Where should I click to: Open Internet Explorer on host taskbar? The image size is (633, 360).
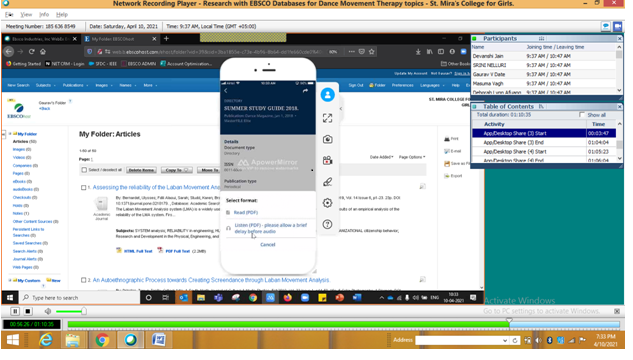tap(46, 340)
